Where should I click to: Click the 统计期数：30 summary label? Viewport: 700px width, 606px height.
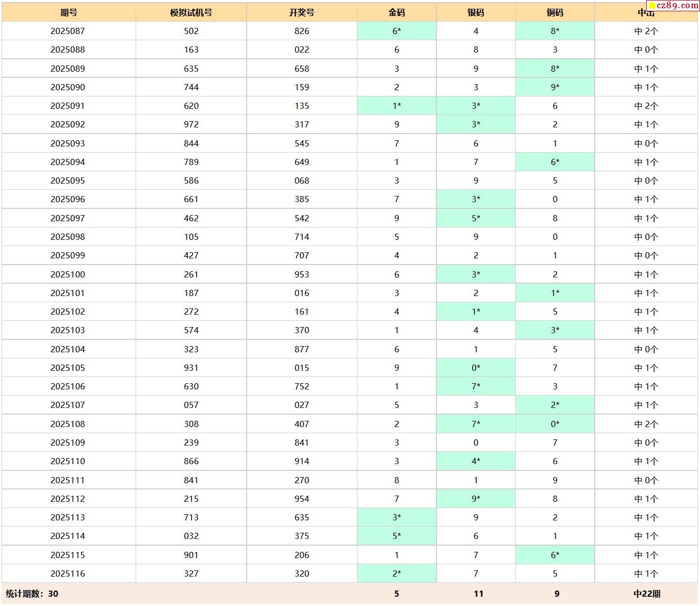(x=32, y=594)
